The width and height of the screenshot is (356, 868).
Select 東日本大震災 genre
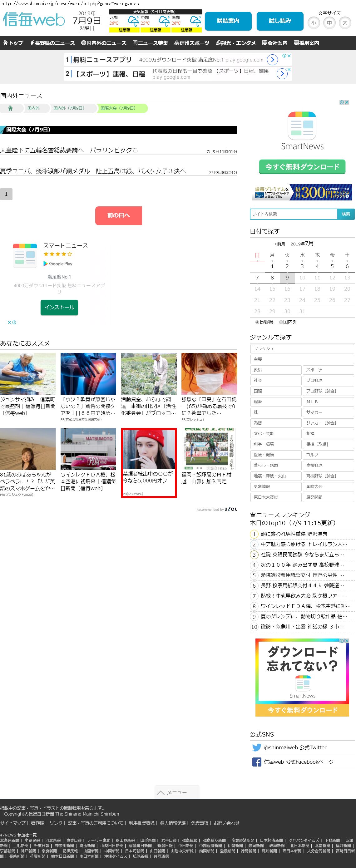tap(276, 497)
